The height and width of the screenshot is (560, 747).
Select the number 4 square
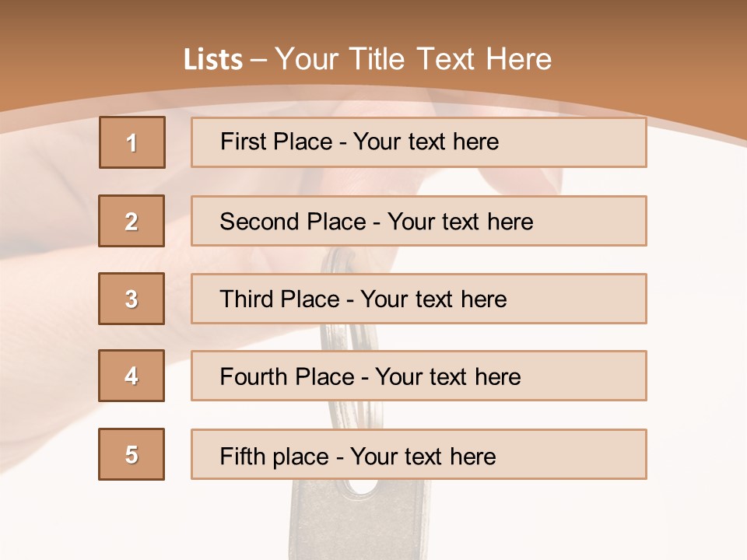[132, 376]
